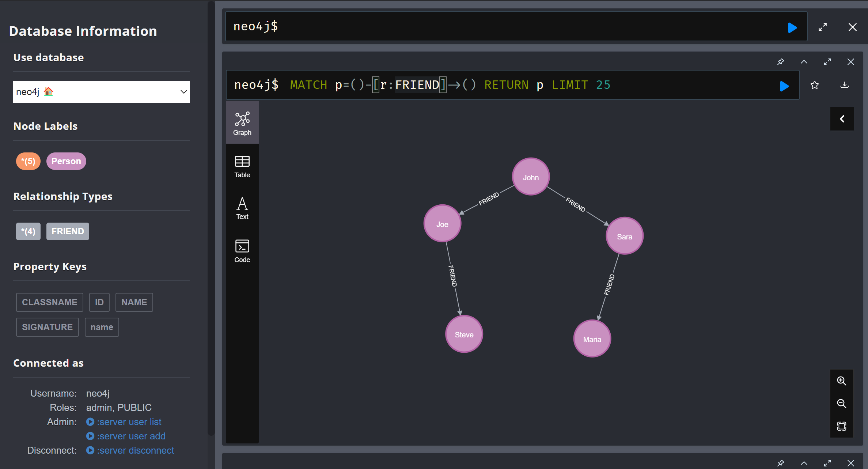Click the FRIEND edge from Joe to Steve
Viewport: 868px width, 469px height.
click(453, 276)
